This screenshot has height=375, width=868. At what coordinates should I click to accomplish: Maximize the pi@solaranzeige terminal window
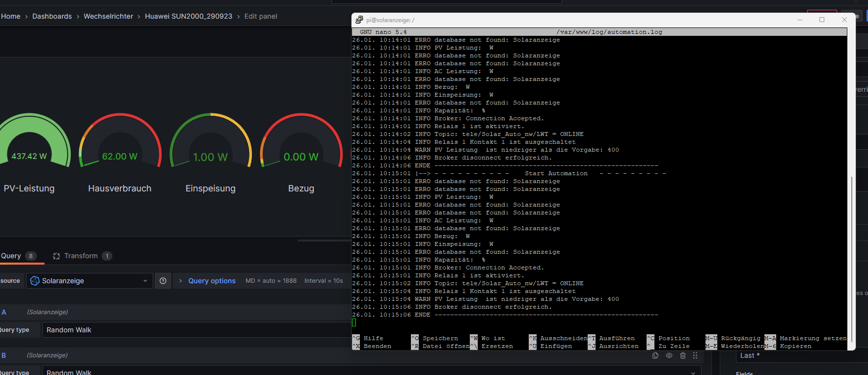coord(822,20)
